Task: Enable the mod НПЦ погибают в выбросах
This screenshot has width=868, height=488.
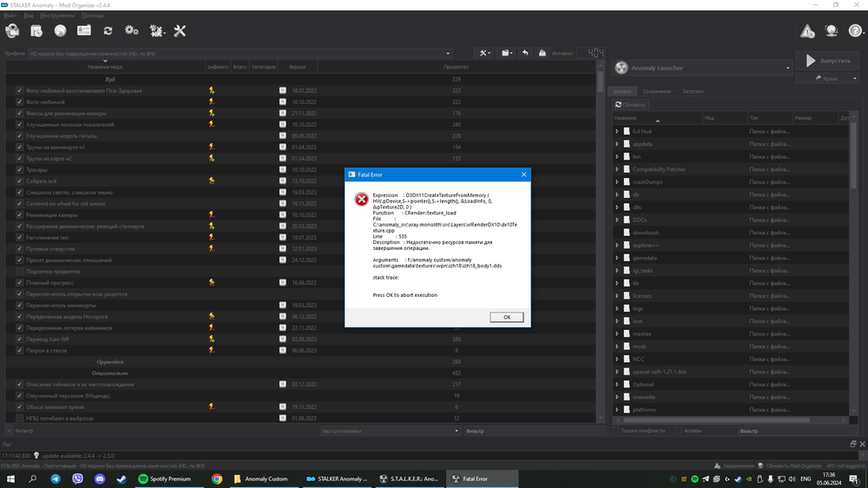Action: pyautogui.click(x=19, y=419)
